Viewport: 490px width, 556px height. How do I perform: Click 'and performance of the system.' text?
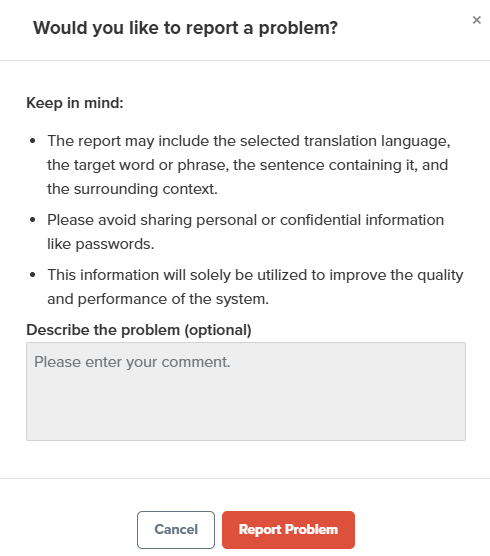(158, 299)
